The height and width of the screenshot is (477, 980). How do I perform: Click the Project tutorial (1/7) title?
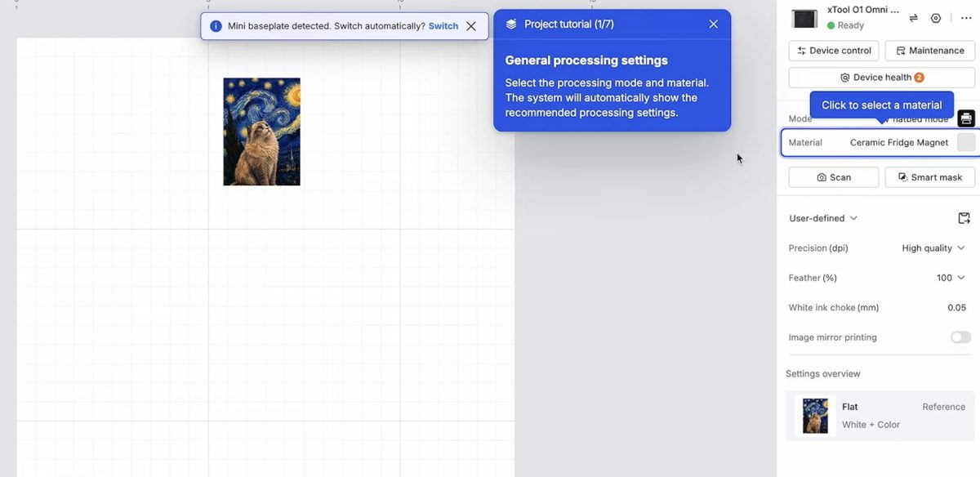[x=569, y=25]
